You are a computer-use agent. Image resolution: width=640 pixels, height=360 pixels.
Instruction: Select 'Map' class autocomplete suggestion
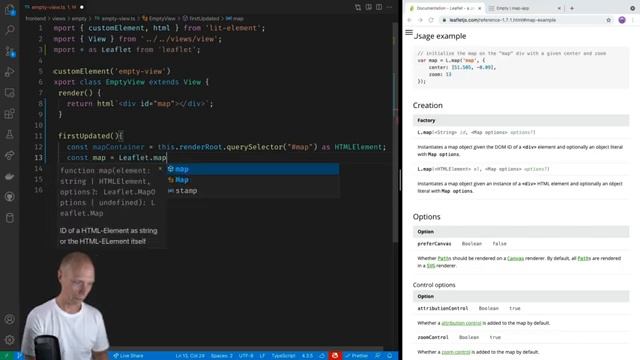[x=253, y=180]
